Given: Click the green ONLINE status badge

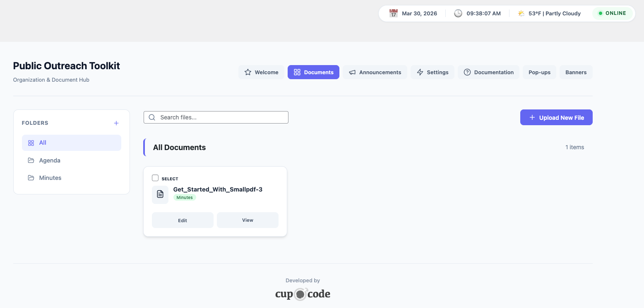Looking at the screenshot, I should coord(613,13).
